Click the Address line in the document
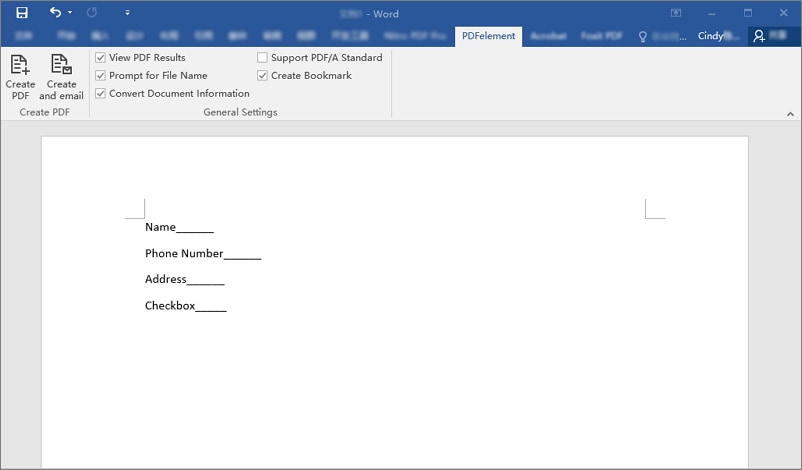Viewport: 802px width, 470px height. tap(185, 279)
